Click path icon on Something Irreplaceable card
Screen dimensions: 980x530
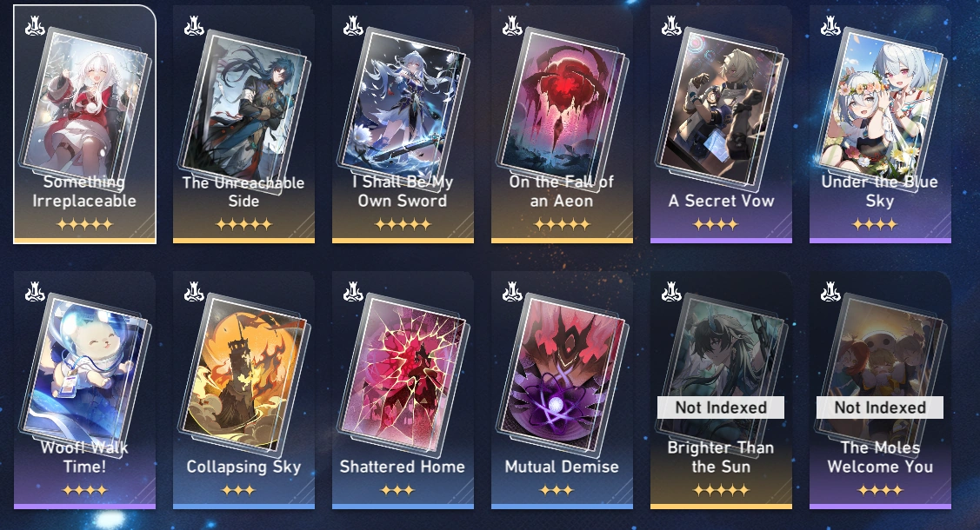35,26
